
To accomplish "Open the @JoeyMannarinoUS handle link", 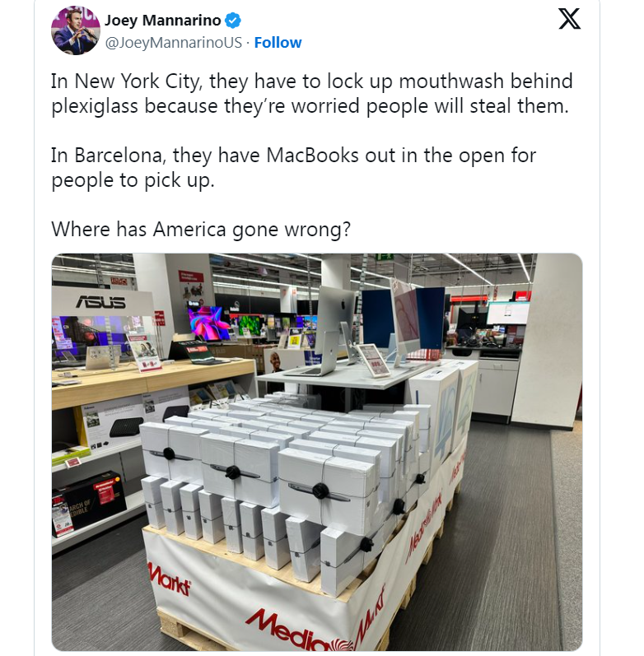I will click(173, 42).
